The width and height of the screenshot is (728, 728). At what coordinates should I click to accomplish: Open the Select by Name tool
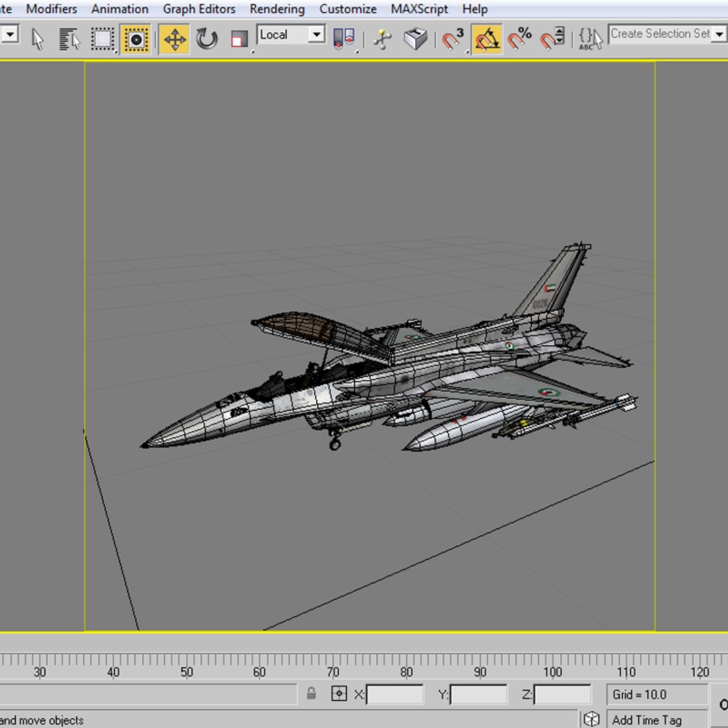(69, 39)
